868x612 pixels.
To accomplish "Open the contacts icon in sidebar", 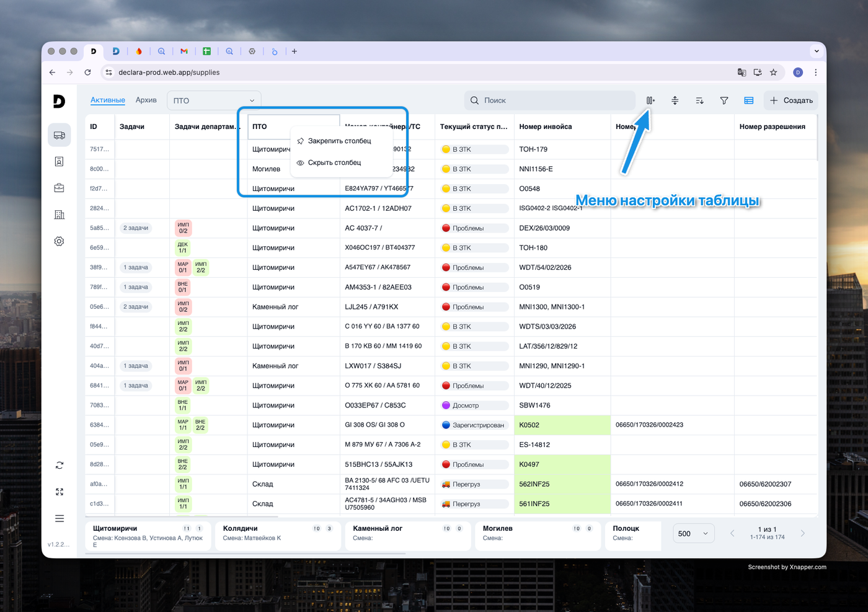I will pos(60,162).
